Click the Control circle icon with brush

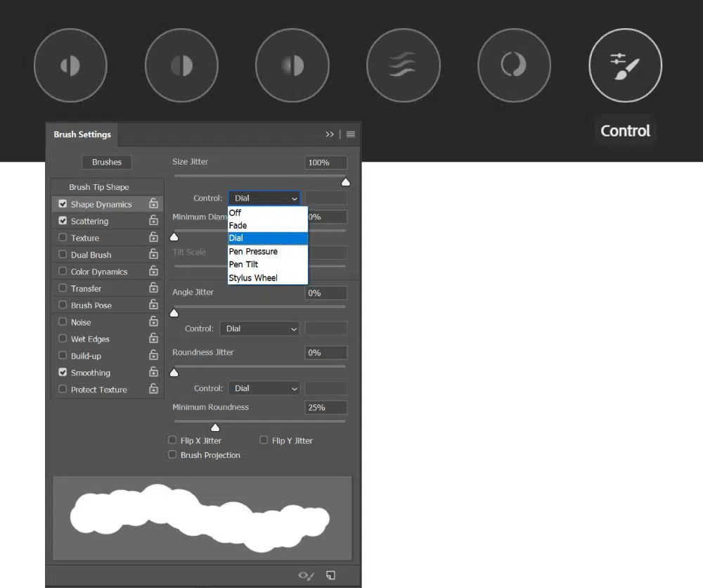[625, 65]
